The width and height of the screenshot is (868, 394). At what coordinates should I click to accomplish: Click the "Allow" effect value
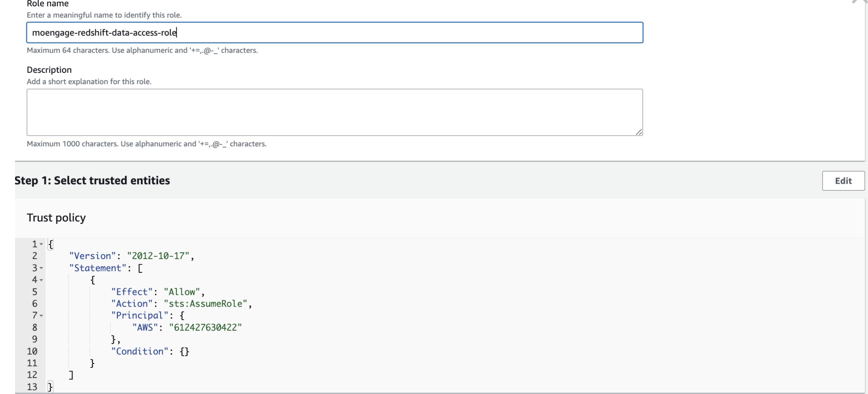pyautogui.click(x=182, y=292)
